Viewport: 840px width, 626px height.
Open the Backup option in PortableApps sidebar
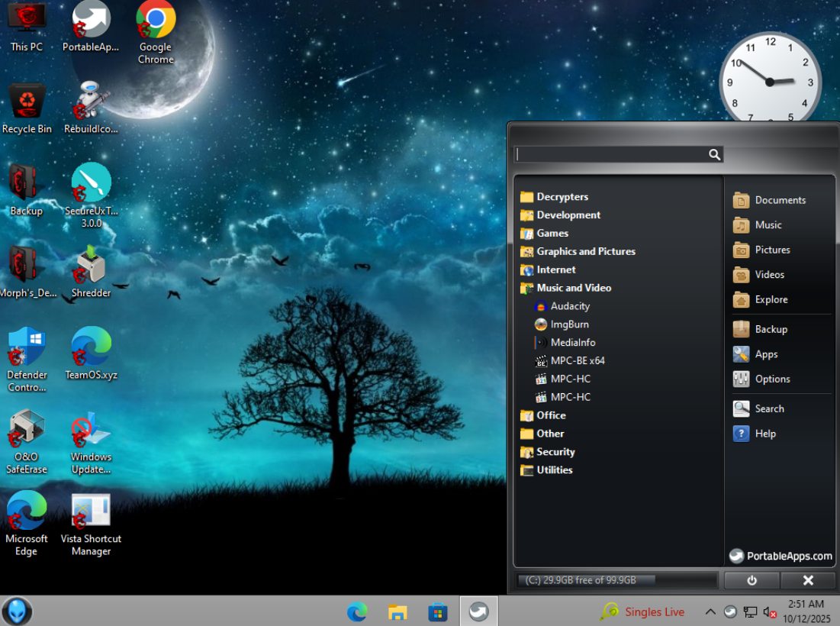[770, 329]
